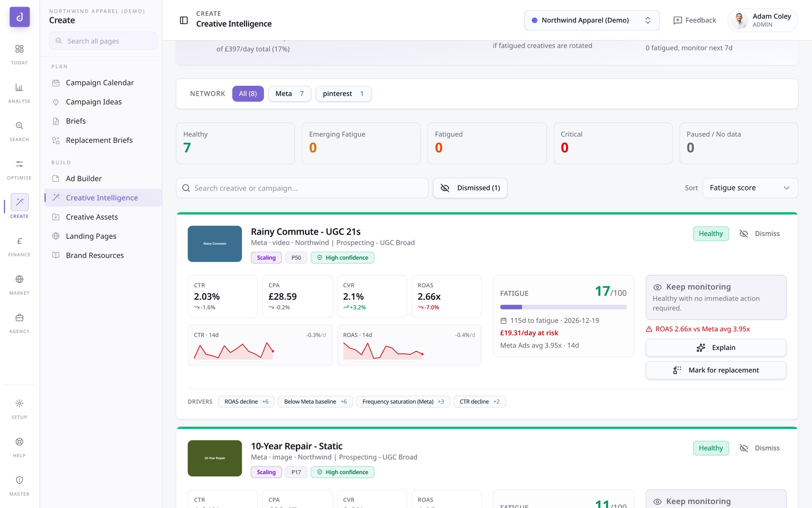812x508 pixels.
Task: Click the Landing Pages globe icon
Action: click(x=56, y=236)
